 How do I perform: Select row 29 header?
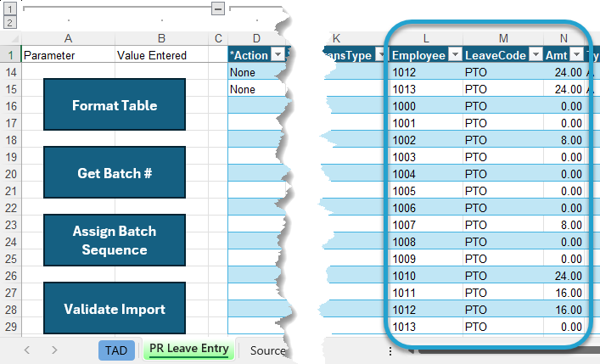point(11,327)
